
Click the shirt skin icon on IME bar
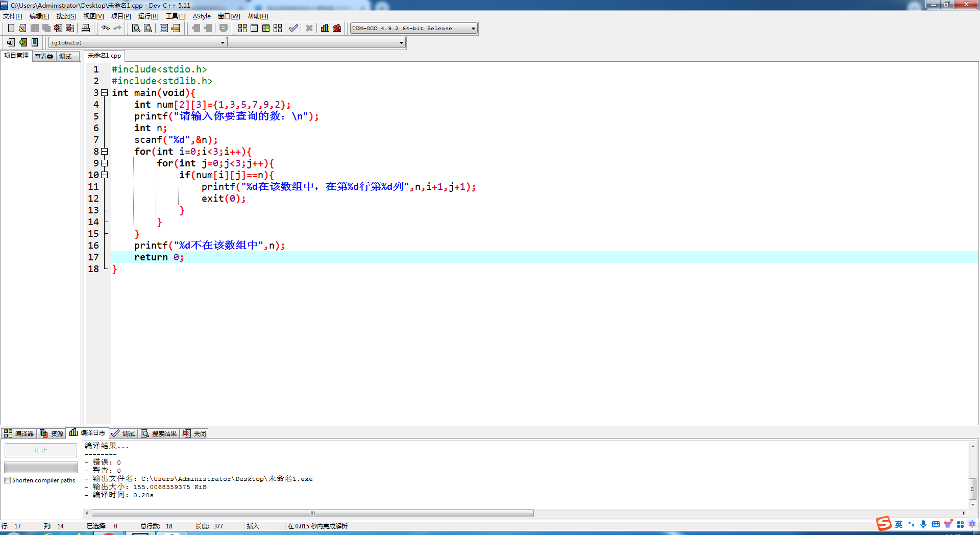pos(948,524)
